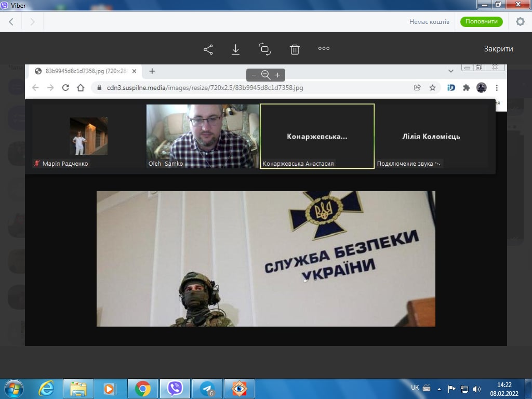Switch to Viber on the taskbar
The width and height of the screenshot is (532, 399).
pyautogui.click(x=175, y=389)
